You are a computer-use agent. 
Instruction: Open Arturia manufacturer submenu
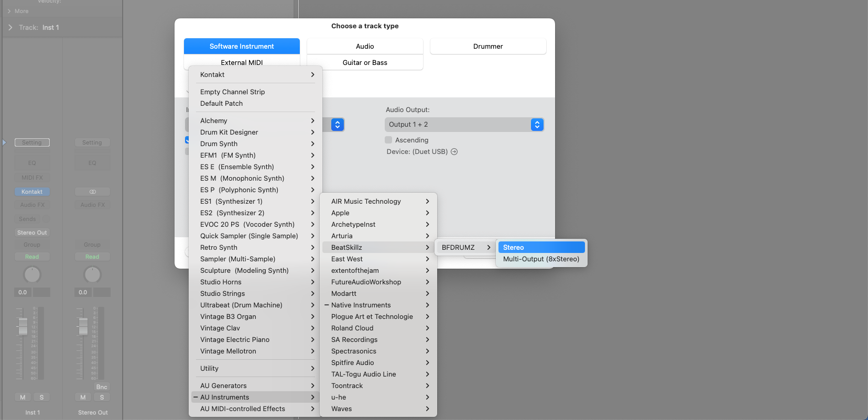tap(379, 236)
